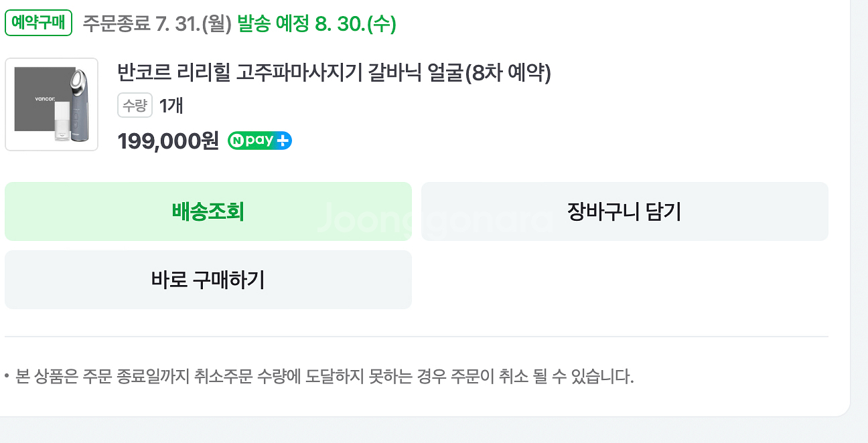Click the gray massager device in product image

pyautogui.click(x=78, y=104)
